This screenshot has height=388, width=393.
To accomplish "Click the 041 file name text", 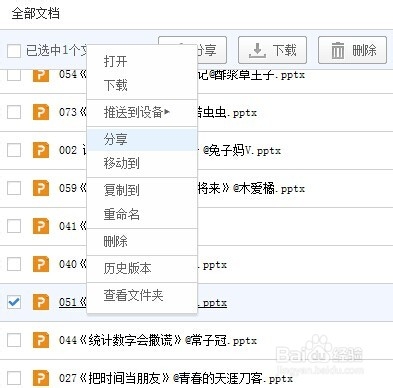I will (73, 226).
